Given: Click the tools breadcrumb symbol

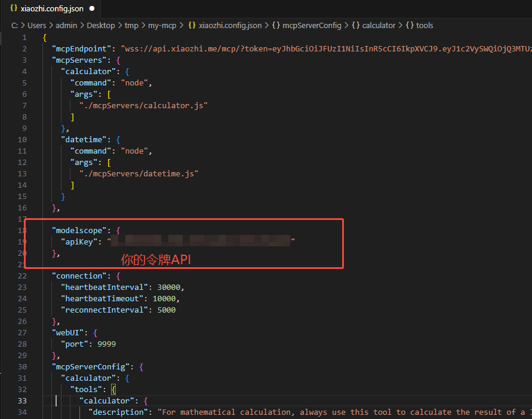Looking at the screenshot, I should 425,26.
